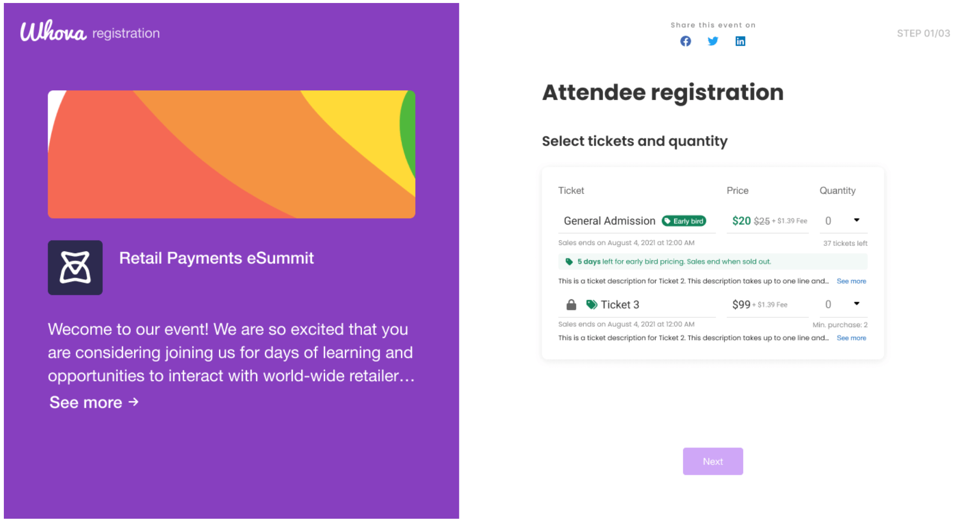Screen dimensions: 980x526
Task: Click See more on Ticket 3 description
Action: click(851, 338)
